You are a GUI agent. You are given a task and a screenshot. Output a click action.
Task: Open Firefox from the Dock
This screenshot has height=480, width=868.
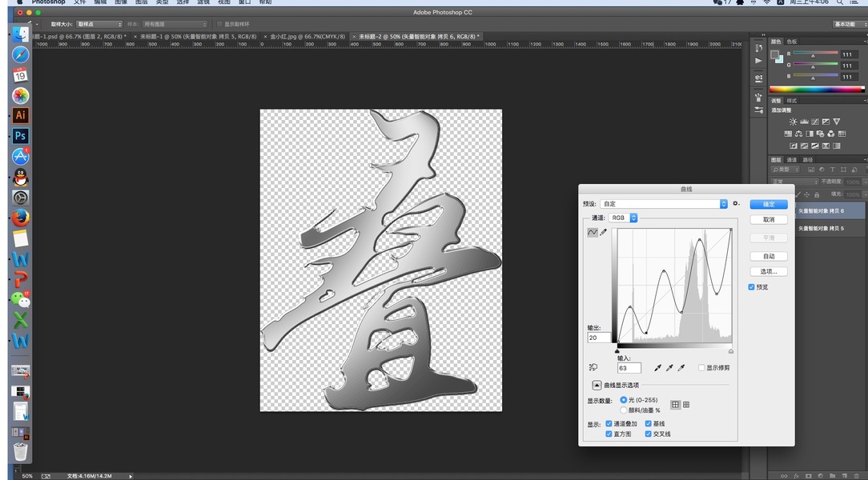[x=21, y=218]
